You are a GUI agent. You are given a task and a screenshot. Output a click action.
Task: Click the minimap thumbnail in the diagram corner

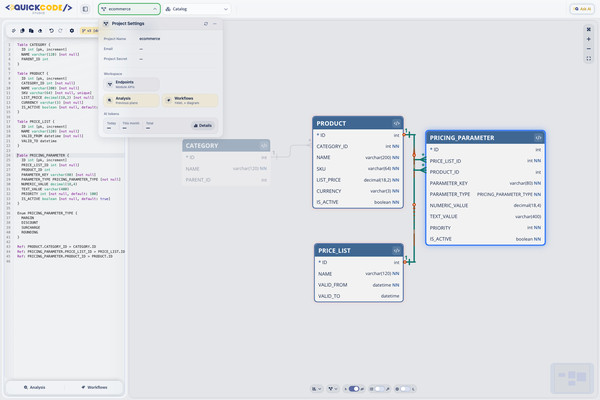coord(572,378)
